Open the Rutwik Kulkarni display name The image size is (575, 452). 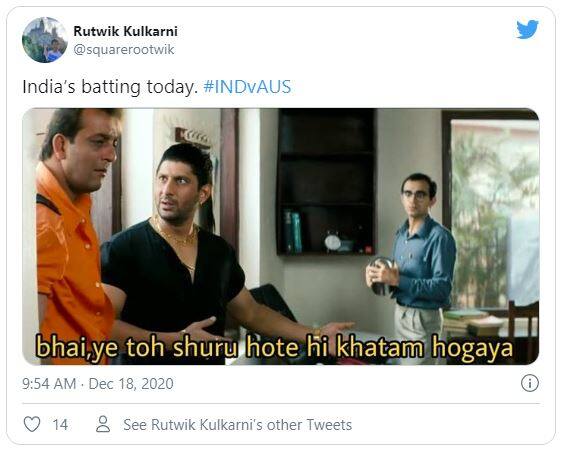tap(125, 31)
